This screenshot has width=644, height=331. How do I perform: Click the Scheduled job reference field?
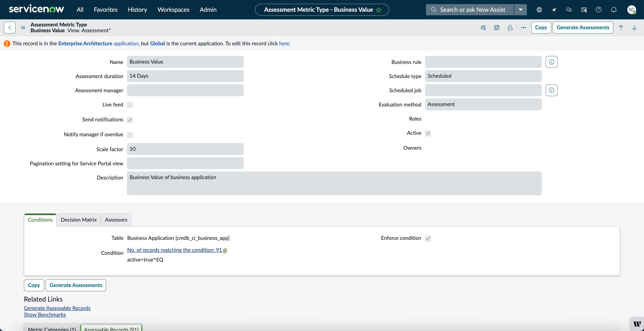click(x=483, y=90)
